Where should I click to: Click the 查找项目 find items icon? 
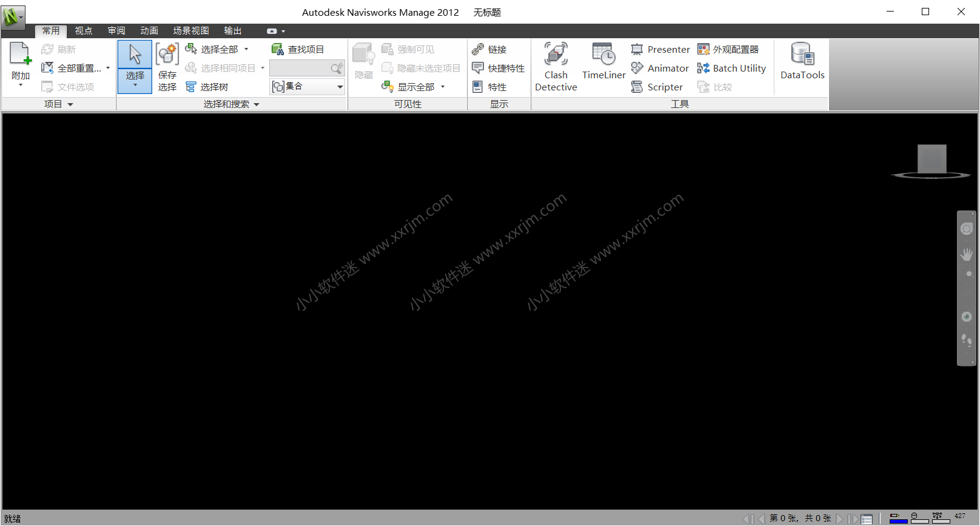point(278,49)
